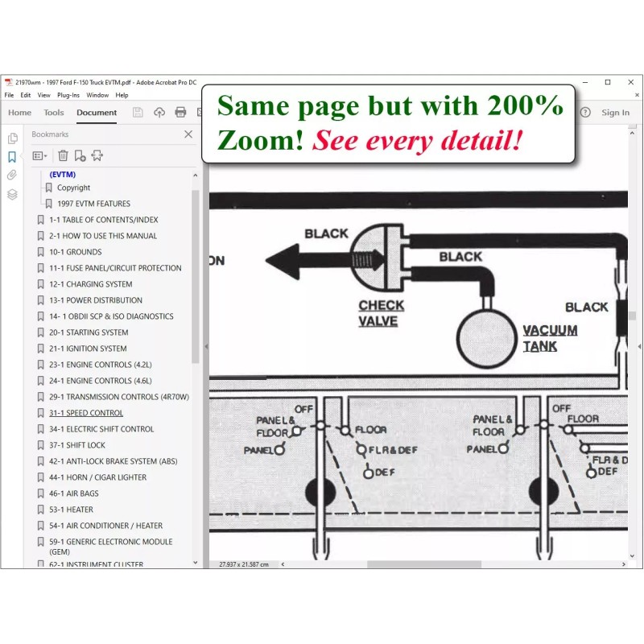Viewport: 644px width, 644px height.
Task: Select the 31-1 SPEED CONTROL bookmark
Action: click(x=86, y=413)
